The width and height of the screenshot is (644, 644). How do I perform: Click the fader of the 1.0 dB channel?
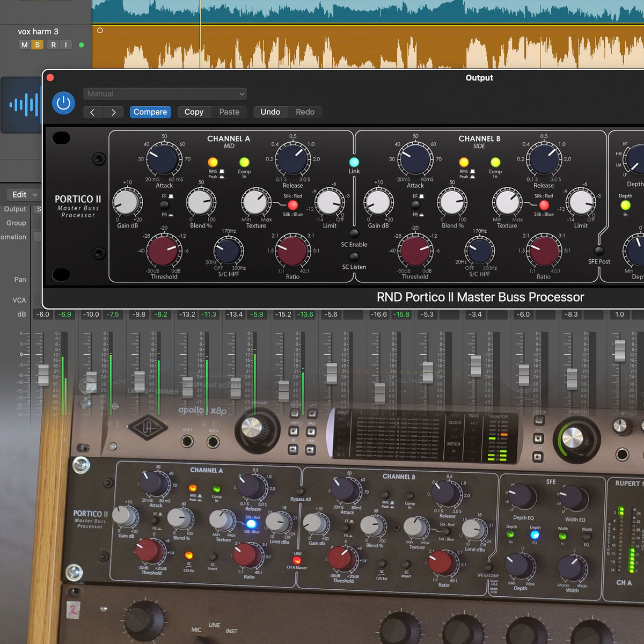pos(620,350)
